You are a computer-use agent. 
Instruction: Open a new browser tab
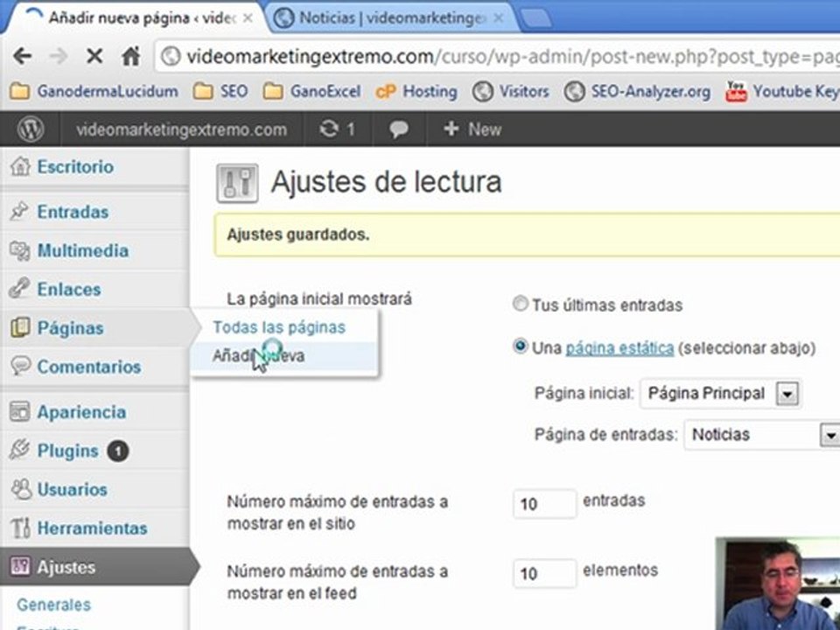[x=535, y=18]
